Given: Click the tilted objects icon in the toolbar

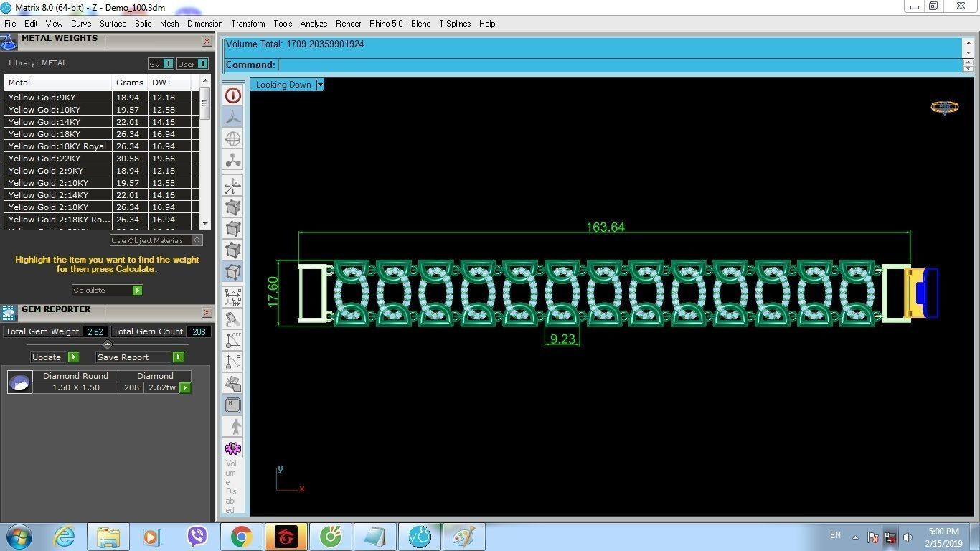Looking at the screenshot, I should coord(233,384).
